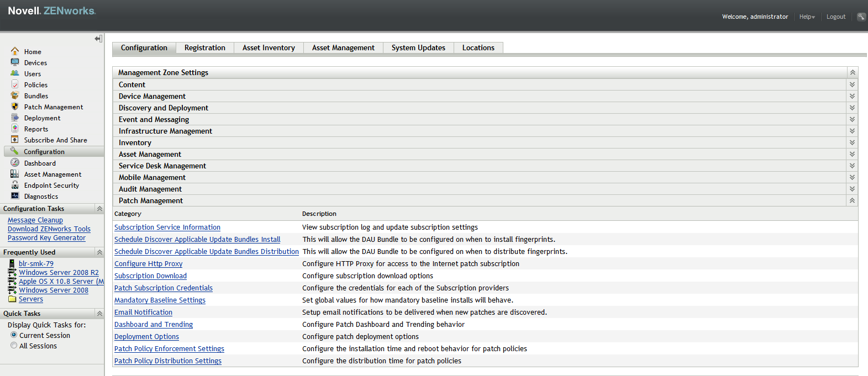Collapse Management Zone Settings panel
Viewport: 868px width, 376px height.
[853, 72]
